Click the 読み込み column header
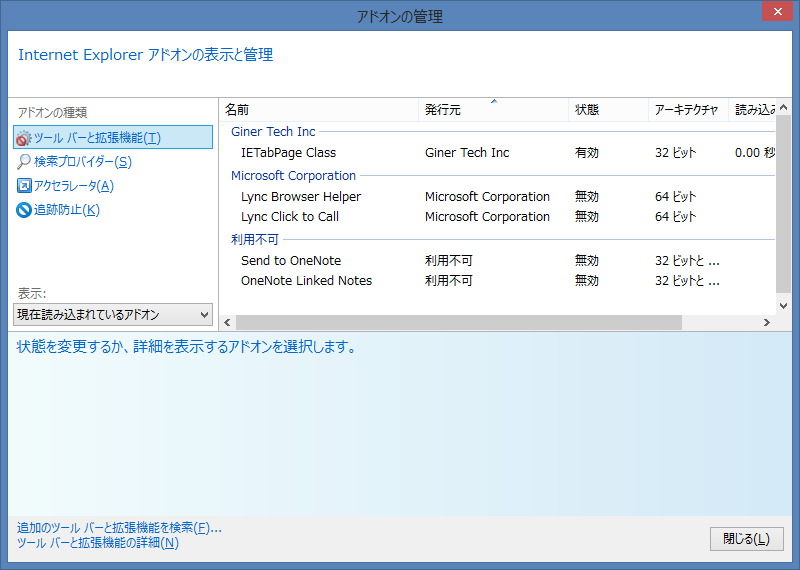The height and width of the screenshot is (570, 800). (x=753, y=110)
